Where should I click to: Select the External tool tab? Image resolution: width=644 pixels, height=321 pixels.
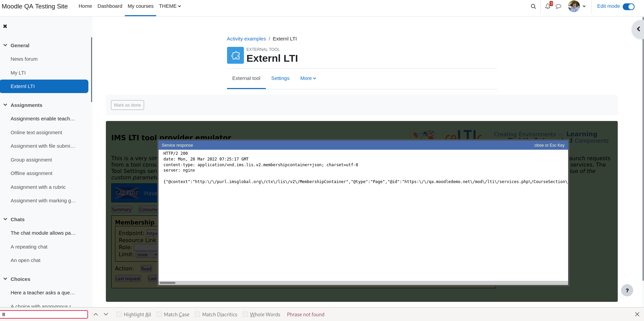(246, 78)
